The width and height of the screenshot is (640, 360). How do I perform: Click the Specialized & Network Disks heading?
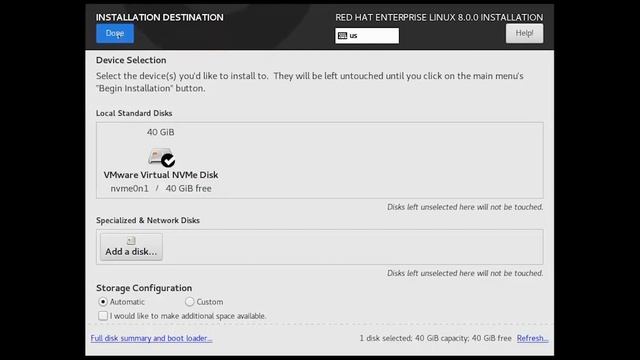click(148, 220)
